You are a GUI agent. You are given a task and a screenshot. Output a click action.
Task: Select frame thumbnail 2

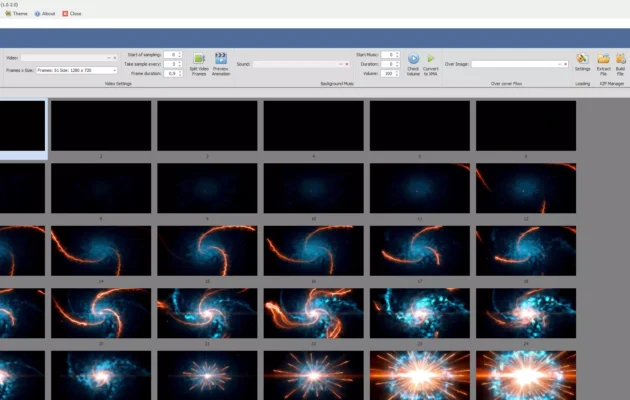coord(101,126)
